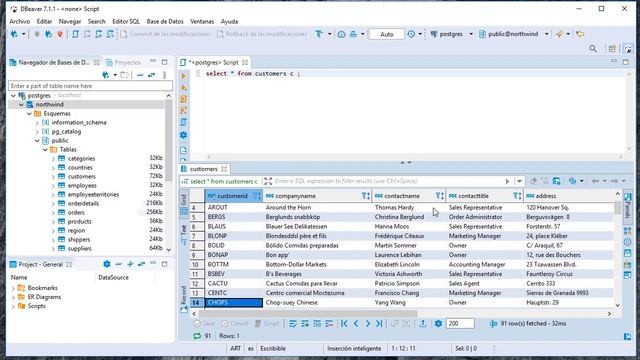This screenshot has height=360, width=640.
Task: Click Auto commit mode toggle box
Action: (387, 34)
